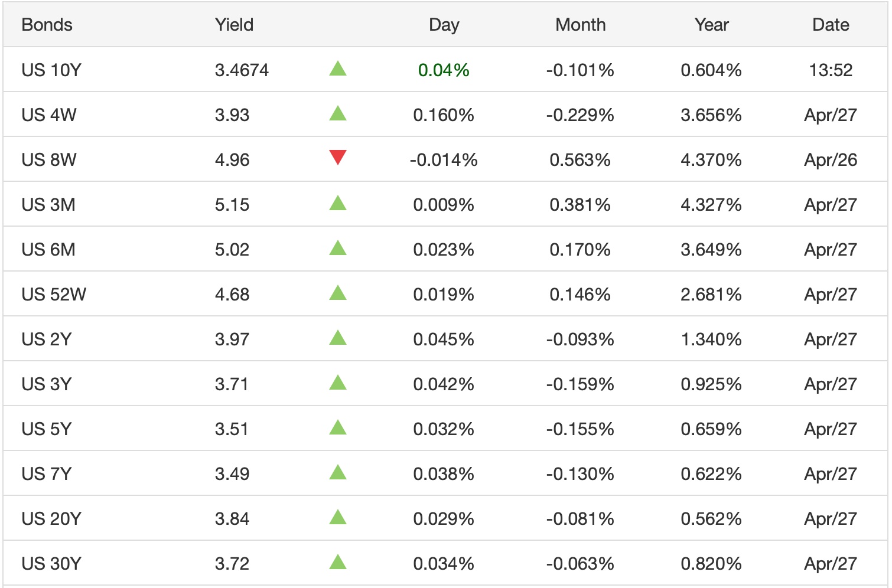Click the up arrow in US 7Y row
Image resolution: width=892 pixels, height=588 pixels.
click(x=337, y=473)
